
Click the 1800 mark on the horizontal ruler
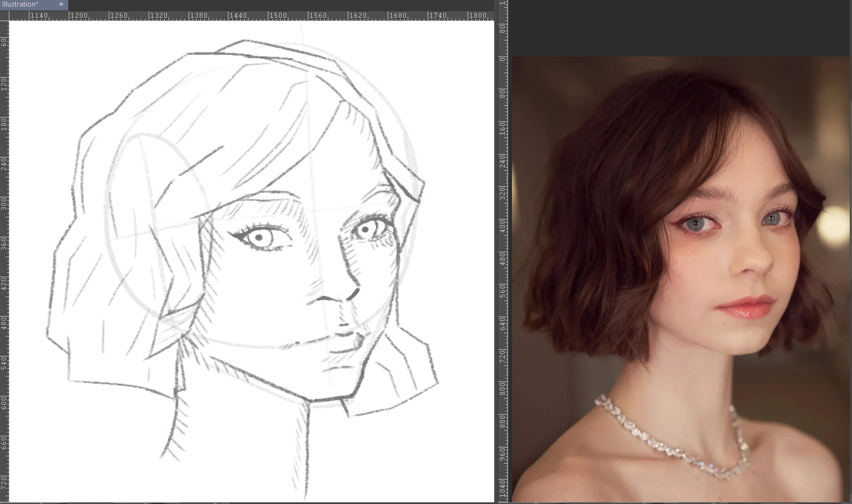[x=478, y=16]
